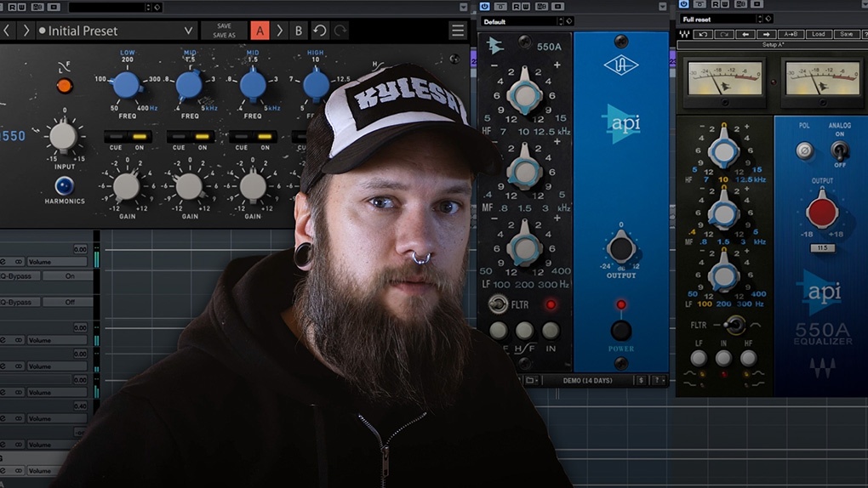Flip the FLTR toggle on Waves 550A

click(734, 325)
